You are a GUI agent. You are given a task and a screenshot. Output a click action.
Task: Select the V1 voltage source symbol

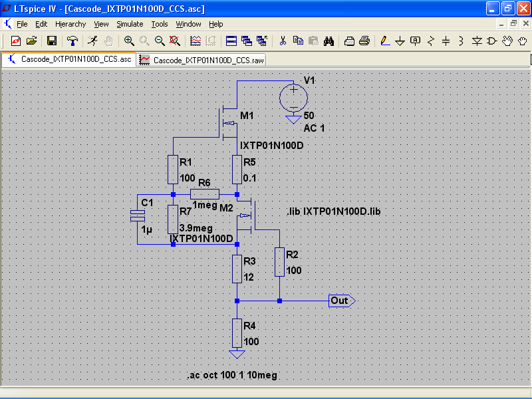[x=293, y=98]
